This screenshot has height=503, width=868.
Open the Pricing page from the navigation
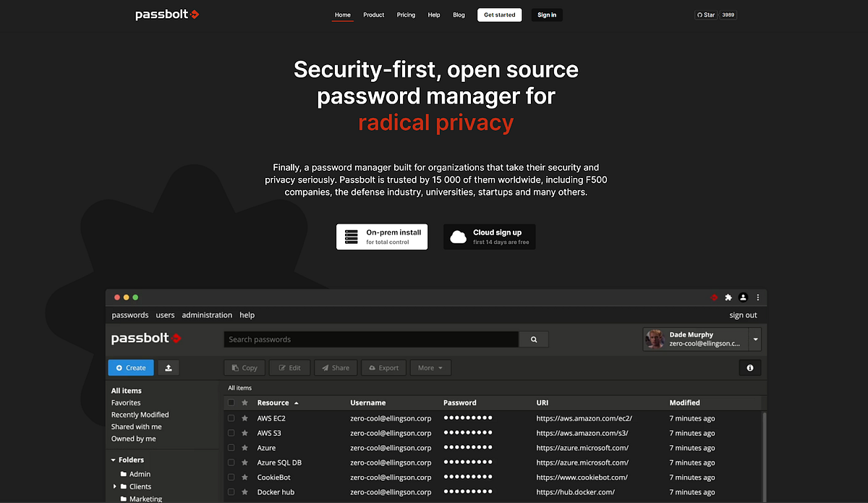406,14
